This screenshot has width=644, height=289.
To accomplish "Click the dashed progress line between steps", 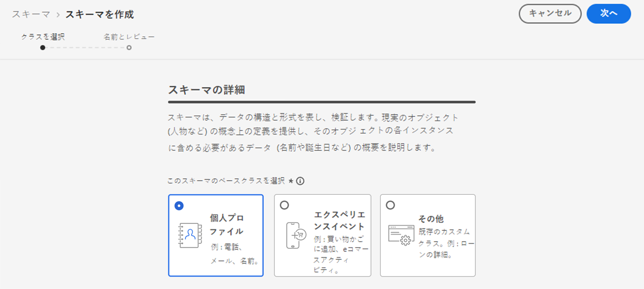I will coord(86,48).
